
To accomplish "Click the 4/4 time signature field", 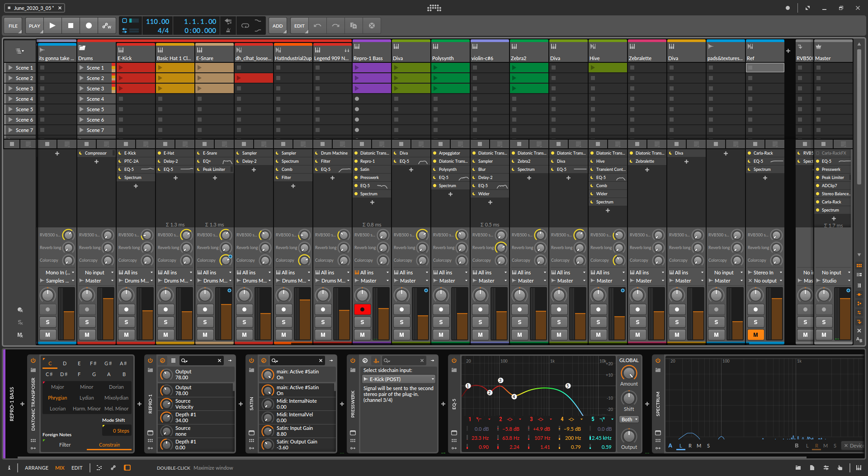I will [x=163, y=30].
